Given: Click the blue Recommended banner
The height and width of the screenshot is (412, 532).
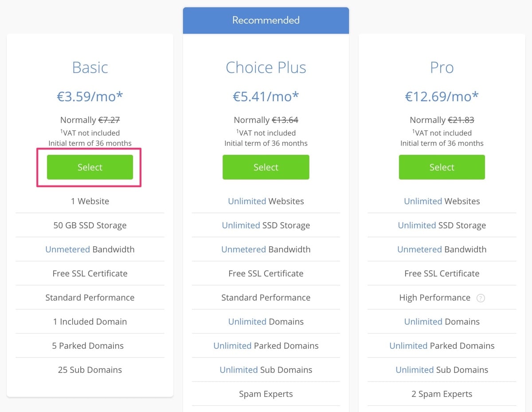Looking at the screenshot, I should [266, 20].
